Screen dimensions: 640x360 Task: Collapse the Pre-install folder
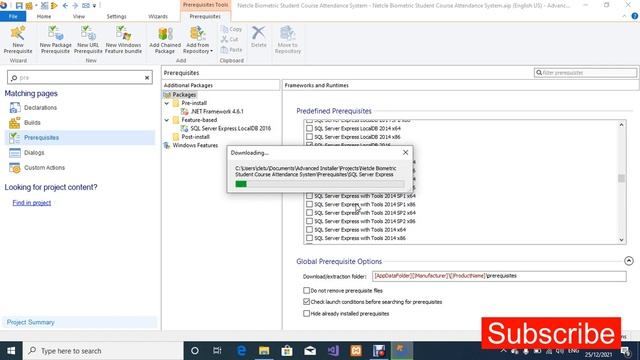(x=167, y=103)
